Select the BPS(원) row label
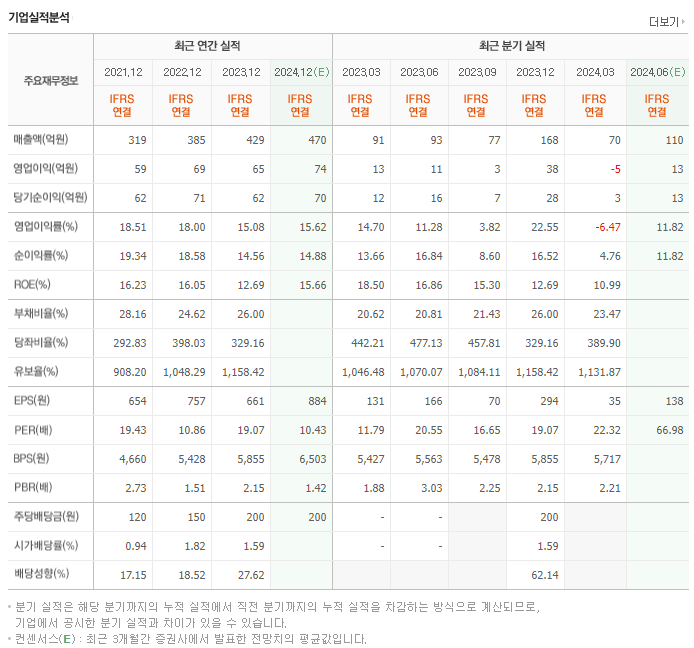The width and height of the screenshot is (694, 648). point(31,459)
